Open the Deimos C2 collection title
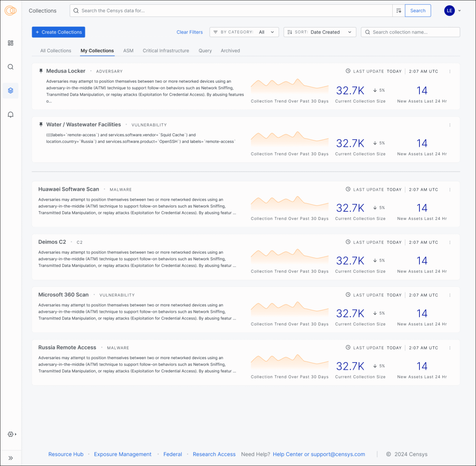This screenshot has width=476, height=466. (52, 242)
